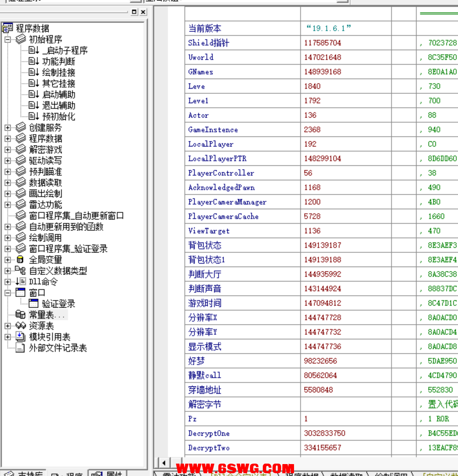This screenshot has width=458, height=476.
Task: Select the 程序数据 assembly tree item
Action: point(45,139)
